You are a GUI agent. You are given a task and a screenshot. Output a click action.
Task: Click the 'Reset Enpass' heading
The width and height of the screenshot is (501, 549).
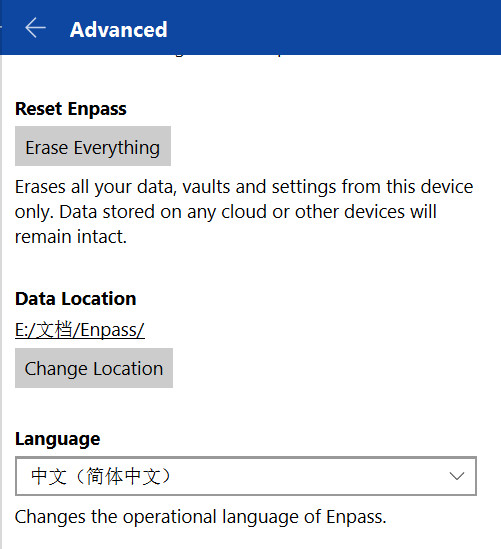[71, 109]
